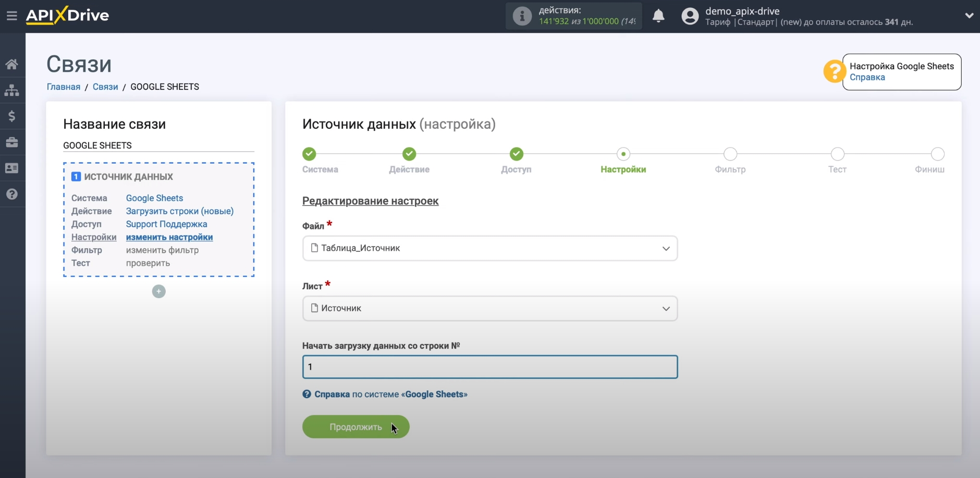Click the ApiX-Drive logo
Screen dimensions: 980x478
tap(67, 16)
